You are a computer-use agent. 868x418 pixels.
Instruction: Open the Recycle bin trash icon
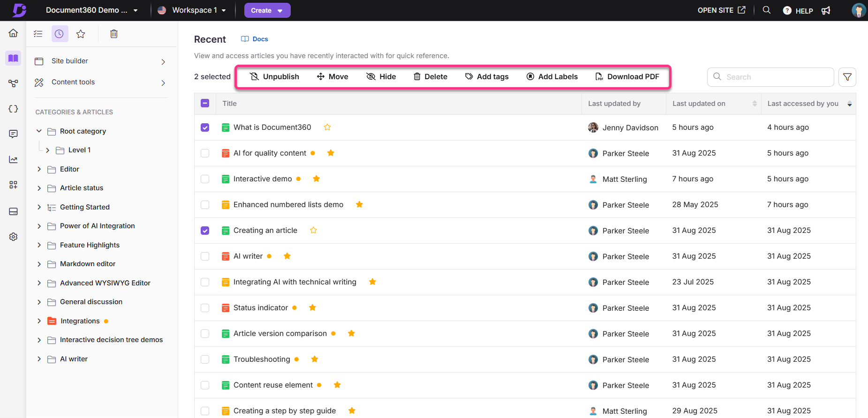[x=114, y=34]
